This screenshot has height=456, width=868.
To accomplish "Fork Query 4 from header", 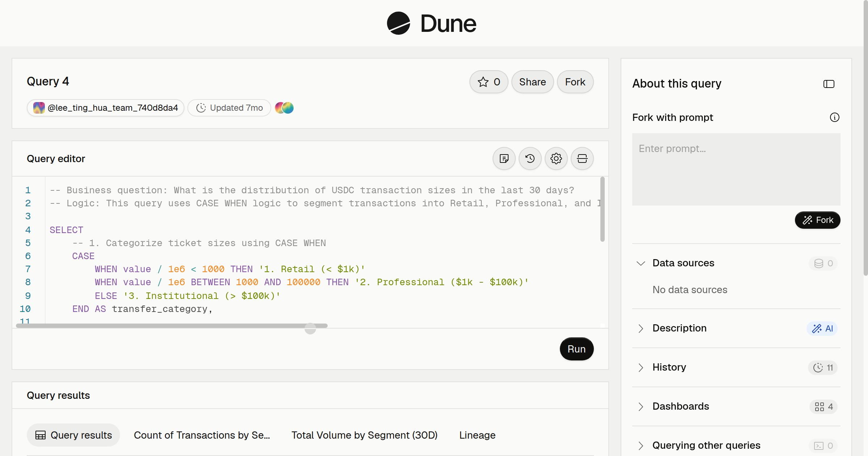I will (575, 82).
